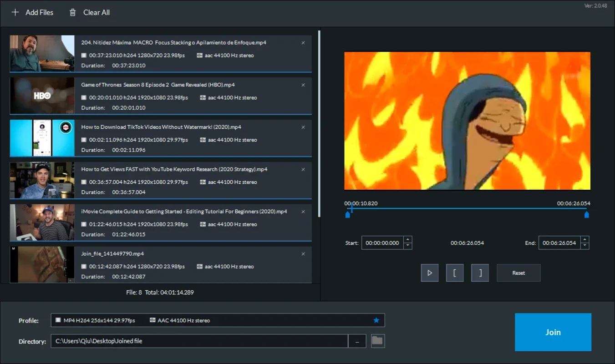Select the Join_file_141449790 thumbnail
The height and width of the screenshot is (364, 615).
[x=42, y=264]
